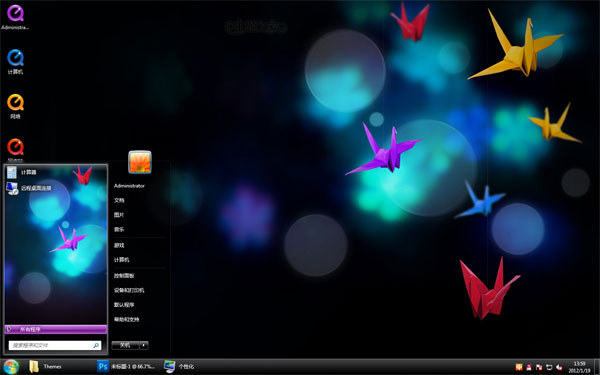This screenshot has width=600, height=375.
Task: Click the Show Desktop strip
Action: [597, 367]
